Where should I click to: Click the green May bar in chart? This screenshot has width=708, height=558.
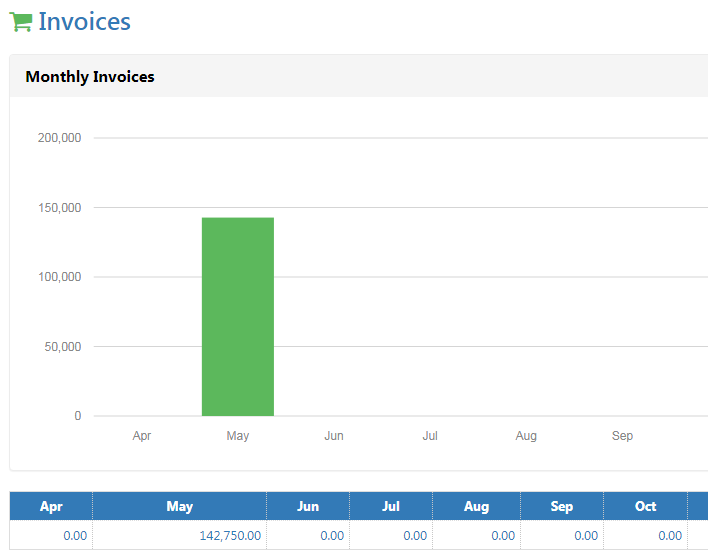(x=238, y=316)
